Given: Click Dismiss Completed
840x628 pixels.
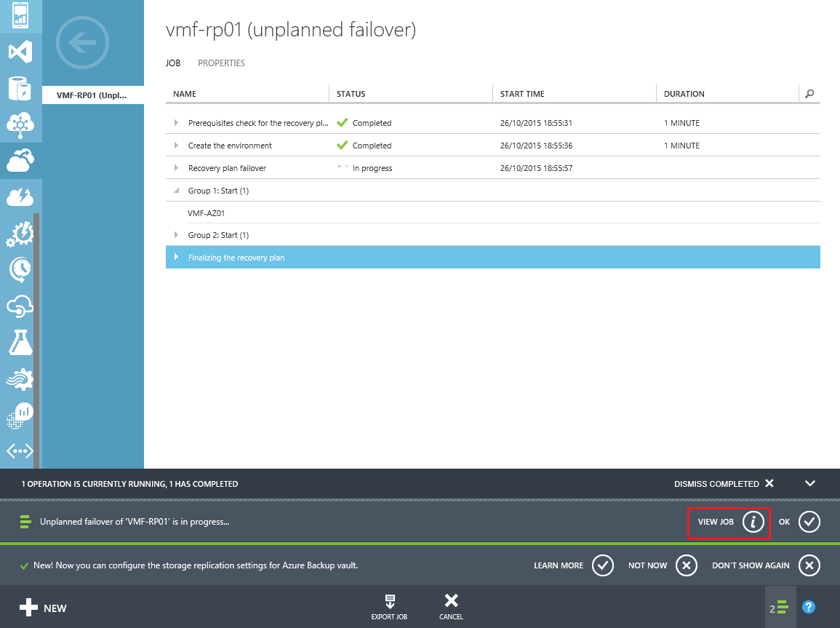Looking at the screenshot, I should (x=723, y=484).
